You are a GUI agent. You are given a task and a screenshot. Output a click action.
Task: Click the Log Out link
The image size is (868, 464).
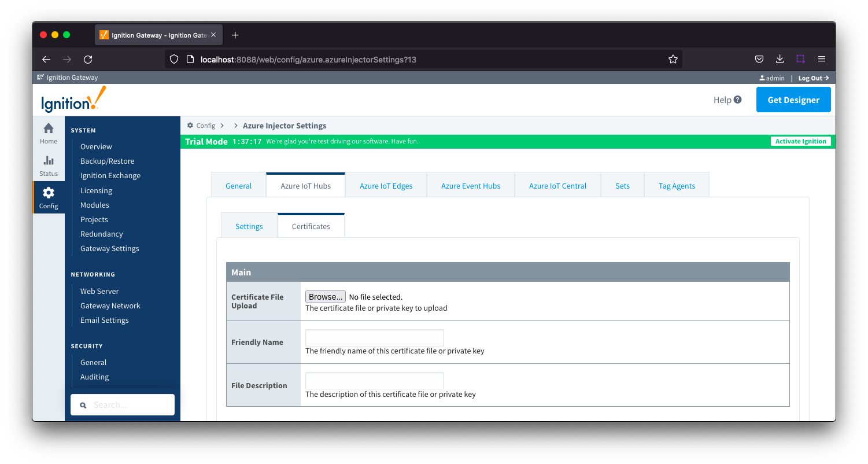pyautogui.click(x=813, y=78)
